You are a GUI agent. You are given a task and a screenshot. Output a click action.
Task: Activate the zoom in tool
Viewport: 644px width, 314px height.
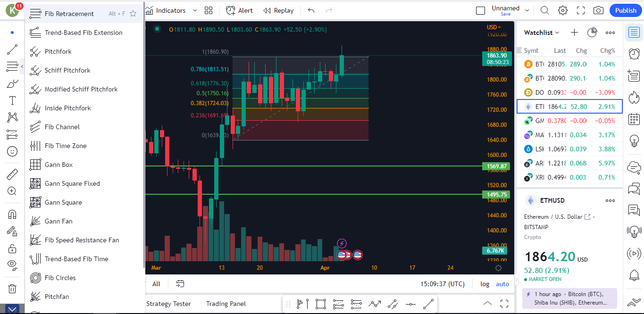pyautogui.click(x=12, y=191)
